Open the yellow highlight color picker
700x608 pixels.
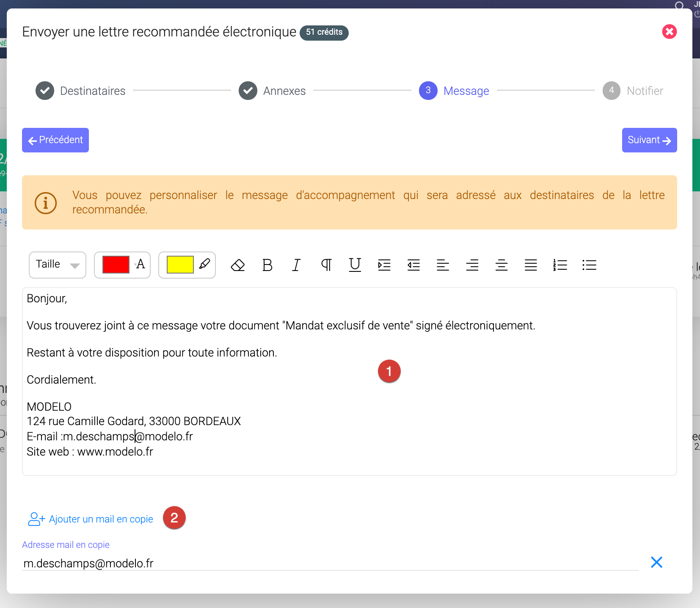click(180, 265)
